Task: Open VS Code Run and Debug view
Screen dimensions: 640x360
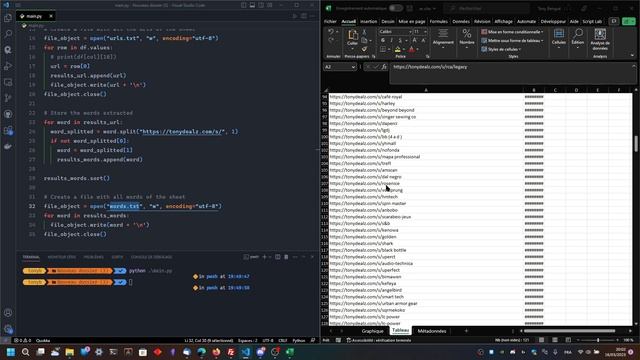Action: pos(8,66)
